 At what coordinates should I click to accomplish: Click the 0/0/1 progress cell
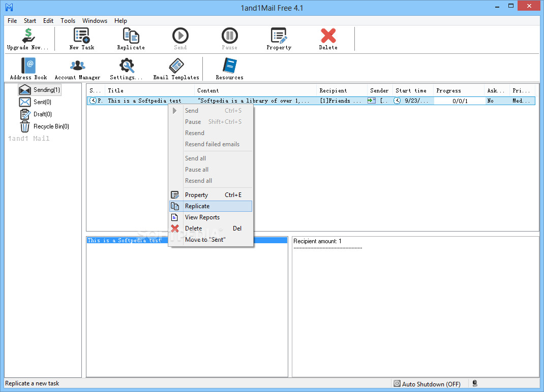coord(459,101)
